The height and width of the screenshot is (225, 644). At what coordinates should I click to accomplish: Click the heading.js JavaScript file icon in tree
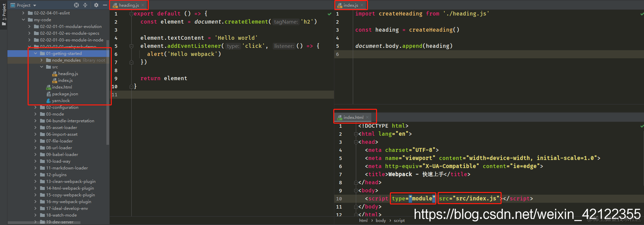tap(55, 74)
